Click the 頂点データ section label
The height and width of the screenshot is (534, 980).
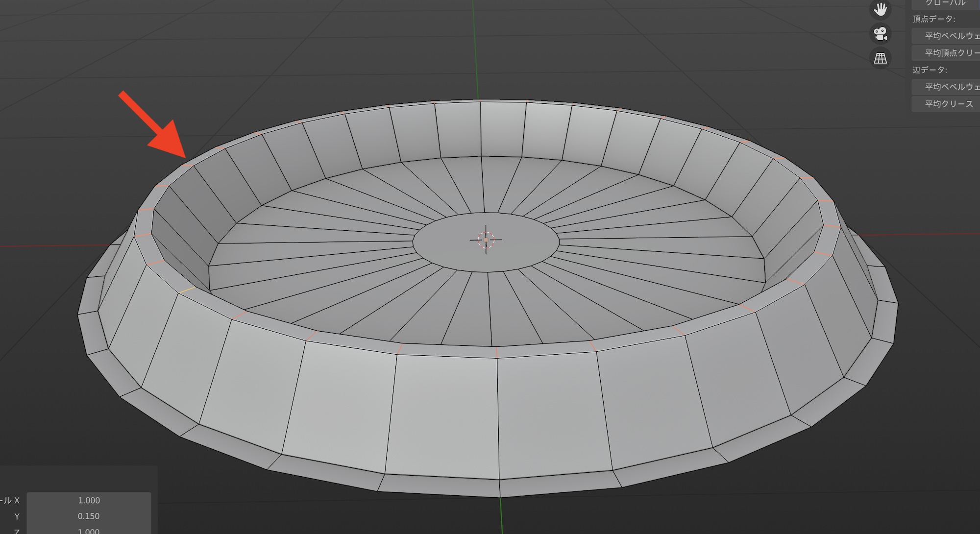933,19
